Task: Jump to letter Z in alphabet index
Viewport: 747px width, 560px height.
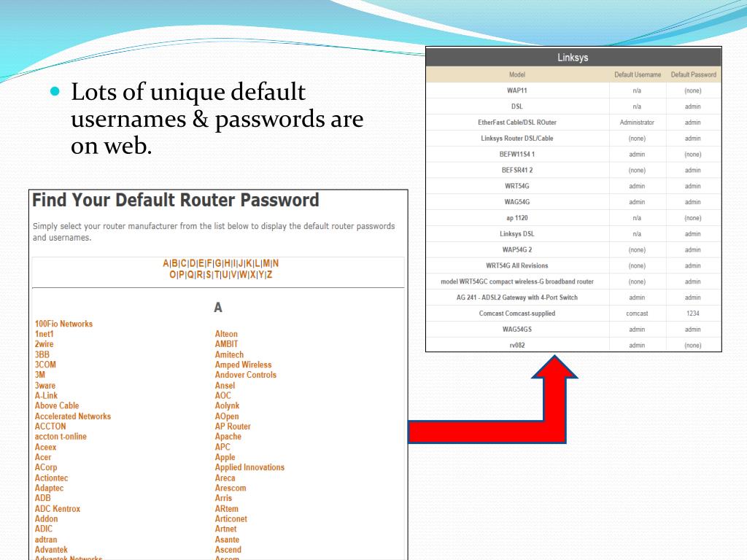Action: pyautogui.click(x=269, y=275)
